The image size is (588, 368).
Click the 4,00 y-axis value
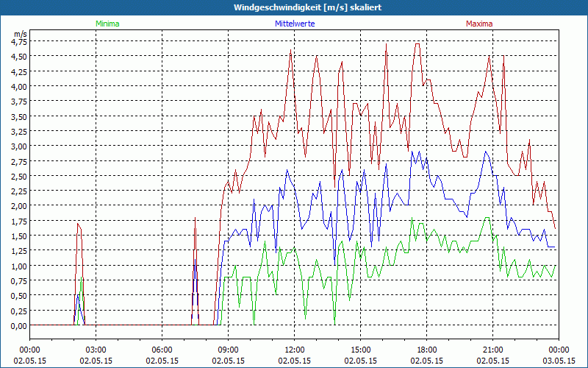tap(19, 87)
